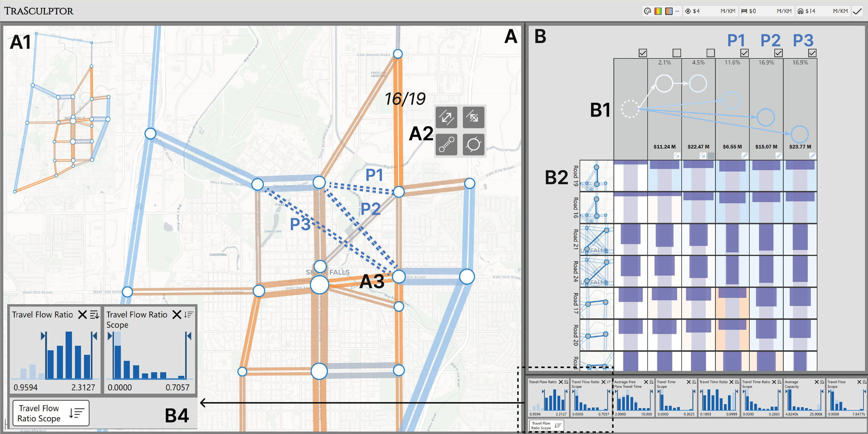Select the Road 21 row thumbnail

pos(596,239)
